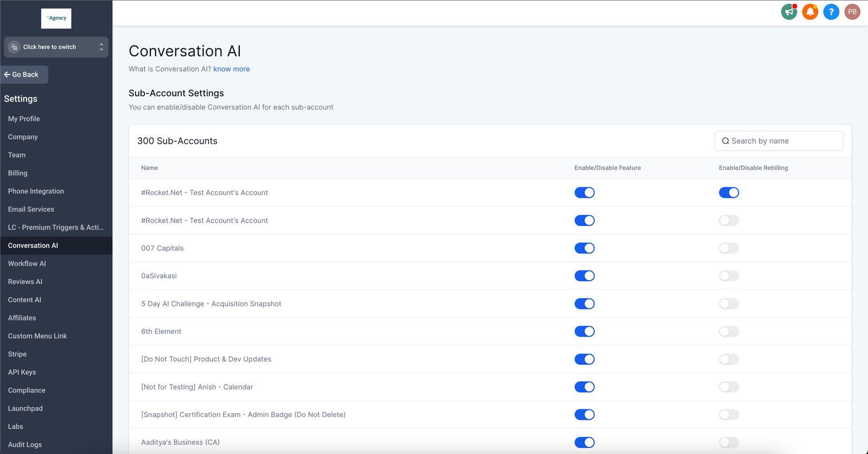Viewport: 868px width, 454px height.
Task: Open Audit Logs in sidebar
Action: click(25, 444)
